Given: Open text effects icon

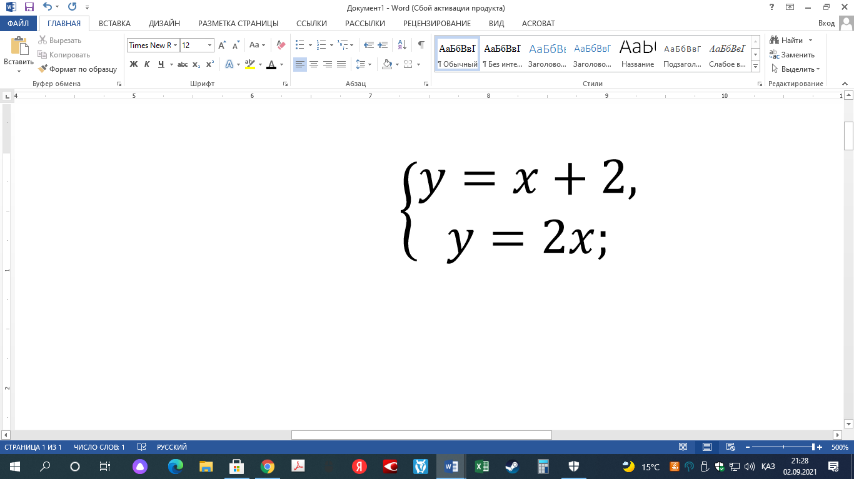Looking at the screenshot, I should click(x=229, y=64).
